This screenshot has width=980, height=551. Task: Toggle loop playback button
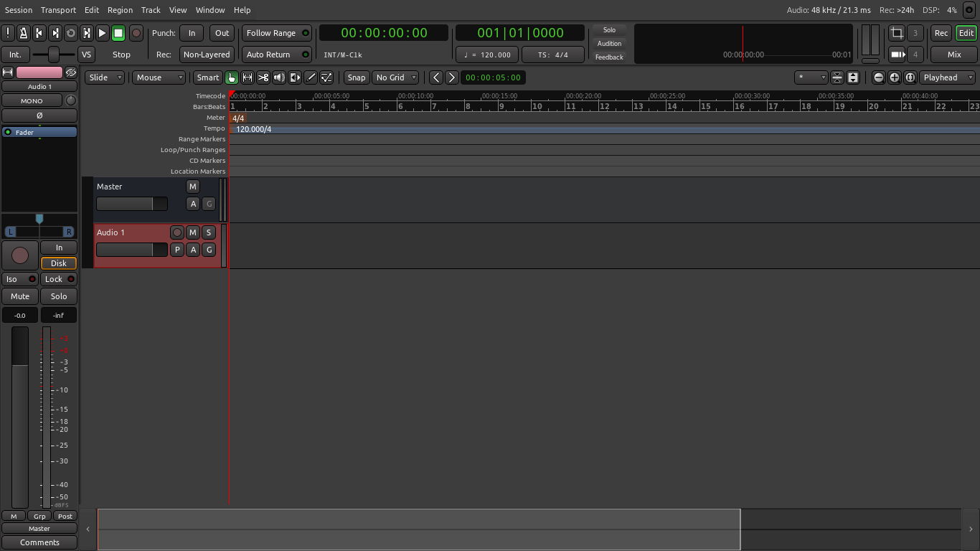(70, 33)
